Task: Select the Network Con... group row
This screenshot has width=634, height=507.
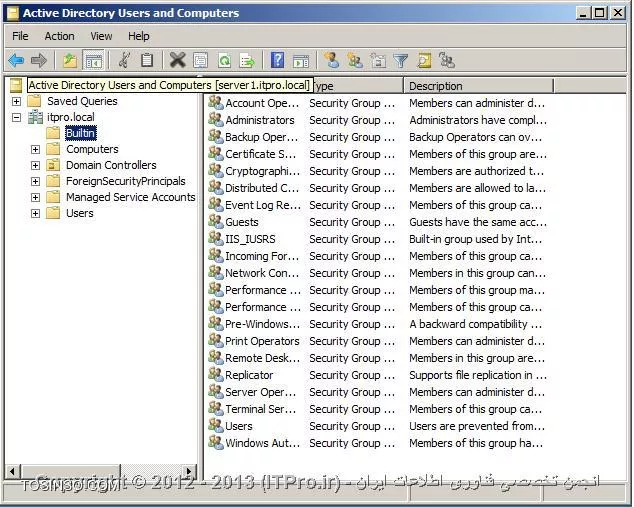Action: click(376, 273)
